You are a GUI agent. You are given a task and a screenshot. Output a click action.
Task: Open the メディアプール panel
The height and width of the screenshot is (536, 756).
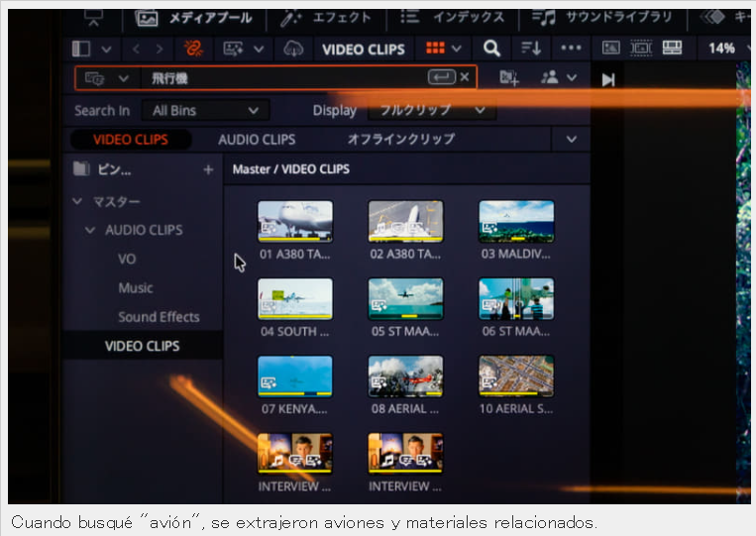[194, 18]
